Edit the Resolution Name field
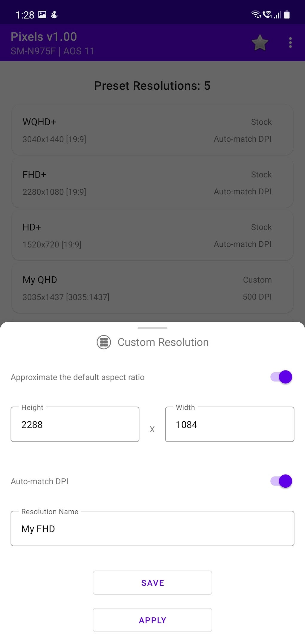Image resolution: width=305 pixels, height=644 pixels. click(x=152, y=529)
